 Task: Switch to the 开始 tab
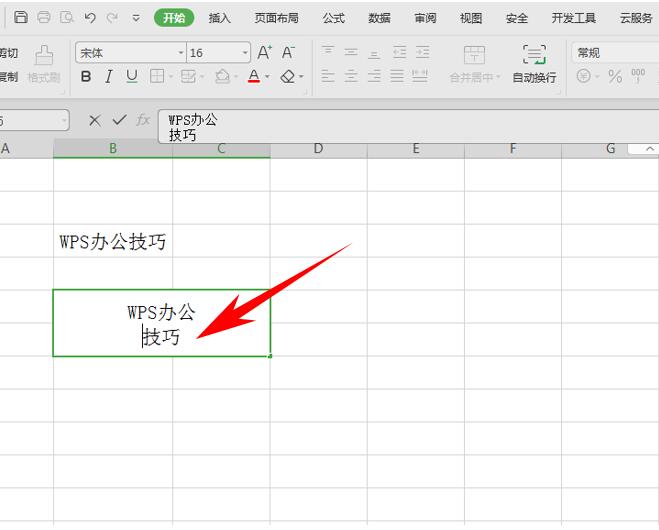click(174, 18)
